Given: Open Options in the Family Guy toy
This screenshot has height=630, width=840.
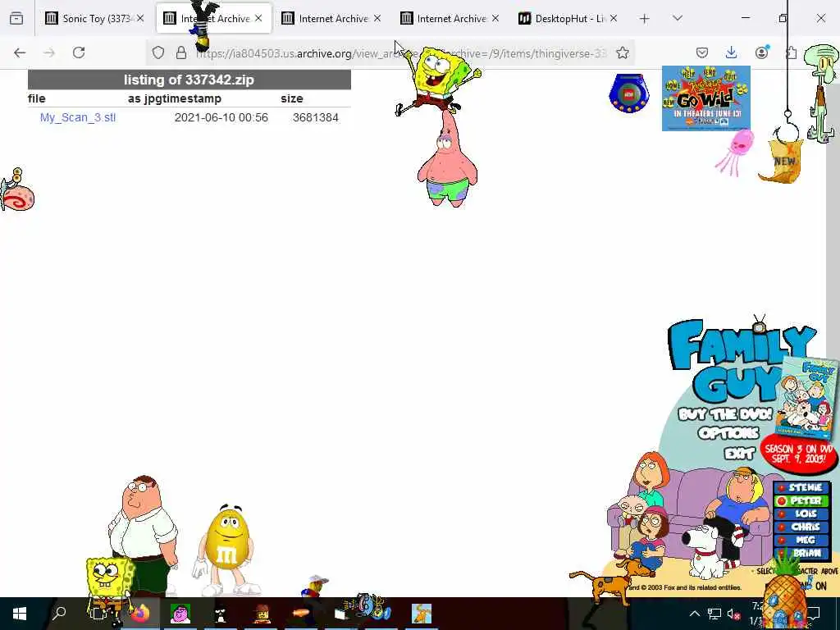Looking at the screenshot, I should coord(728,433).
